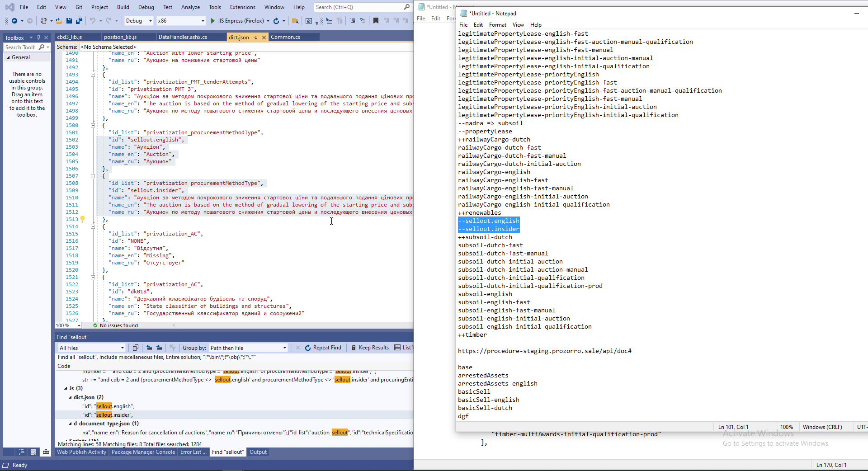Toggle a bookmark with the bookmark icon
This screenshot has height=471, width=868.
click(x=376, y=21)
